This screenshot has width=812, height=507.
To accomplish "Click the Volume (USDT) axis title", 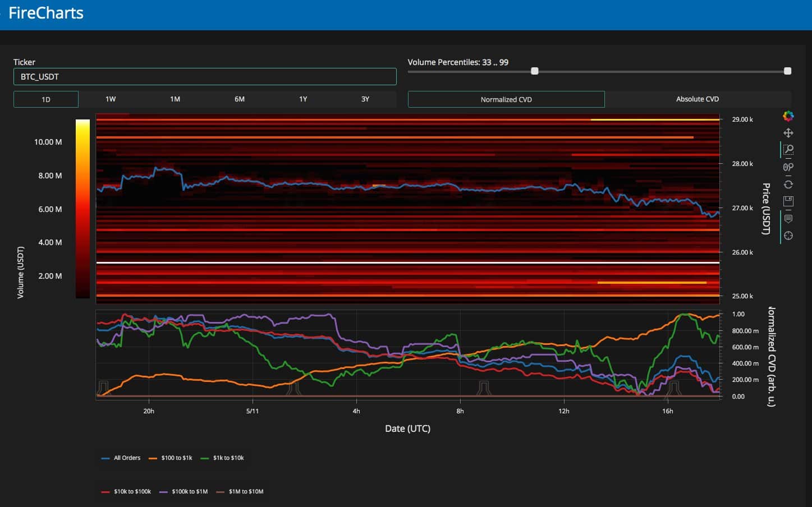I will 21,272.
